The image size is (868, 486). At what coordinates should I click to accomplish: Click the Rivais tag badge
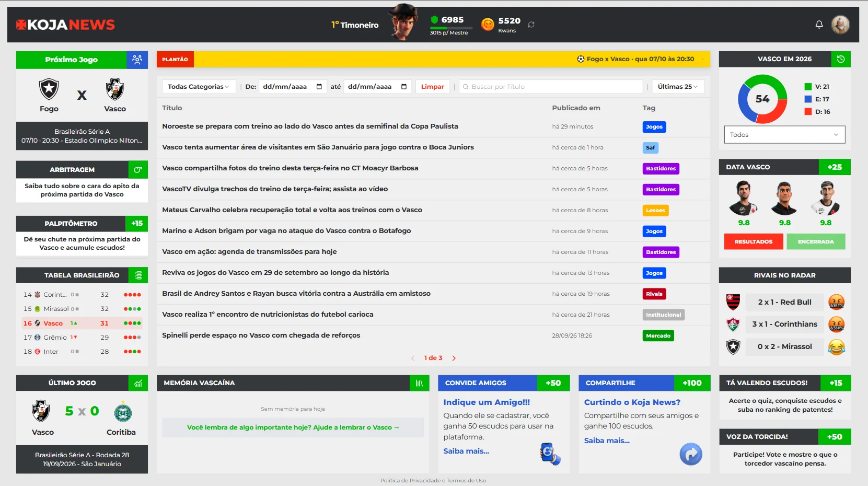pos(654,294)
